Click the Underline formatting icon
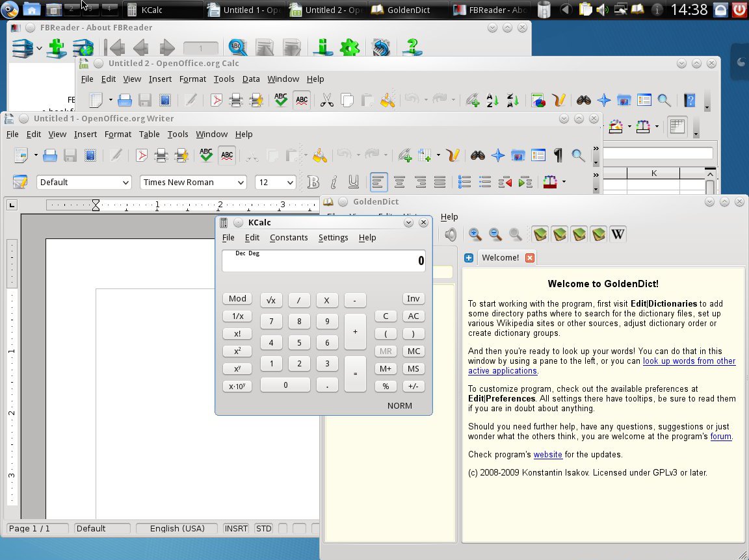This screenshot has width=749, height=560. pos(353,183)
